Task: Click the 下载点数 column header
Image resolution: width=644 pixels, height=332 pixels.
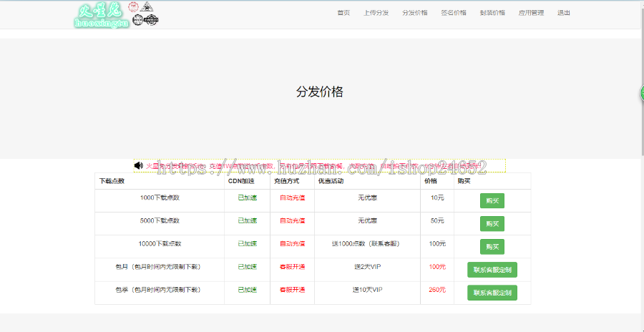Action: (x=112, y=181)
